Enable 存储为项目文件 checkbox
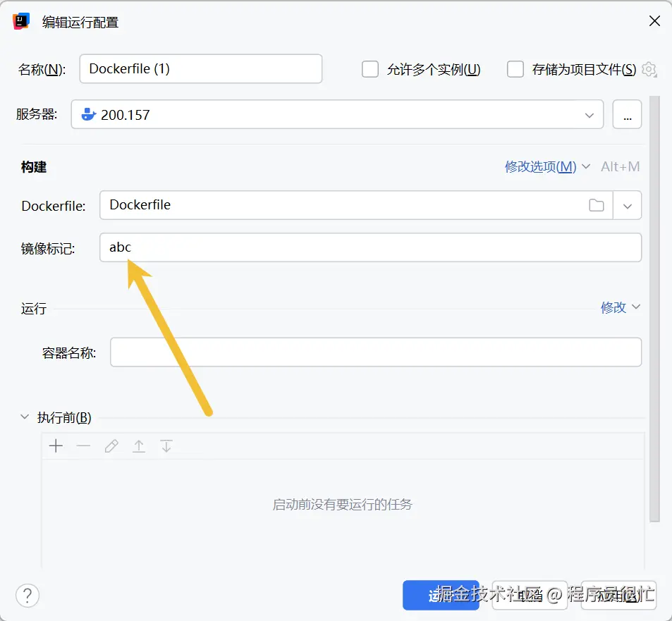Screen dimensions: 672x621 [515, 69]
